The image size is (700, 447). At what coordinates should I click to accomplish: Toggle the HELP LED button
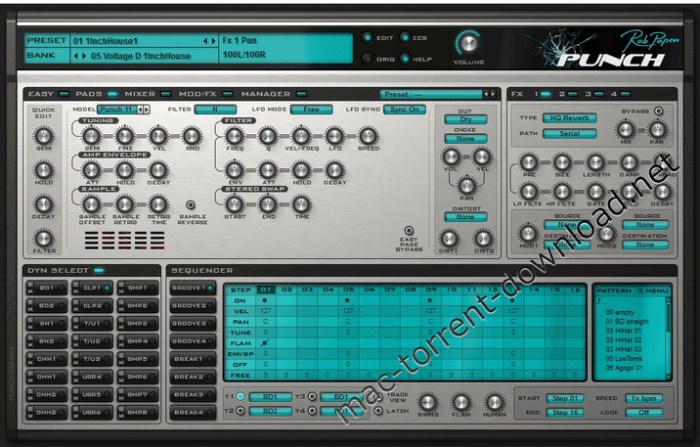click(405, 58)
